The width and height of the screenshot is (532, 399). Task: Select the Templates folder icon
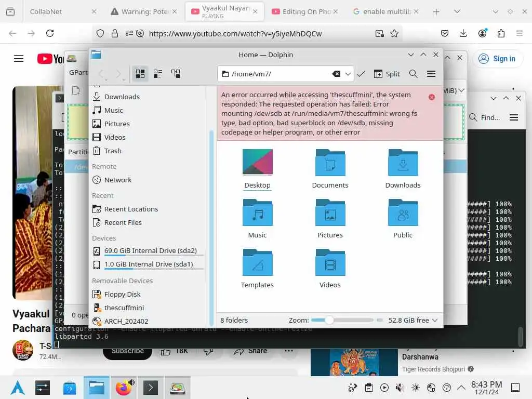258,269
